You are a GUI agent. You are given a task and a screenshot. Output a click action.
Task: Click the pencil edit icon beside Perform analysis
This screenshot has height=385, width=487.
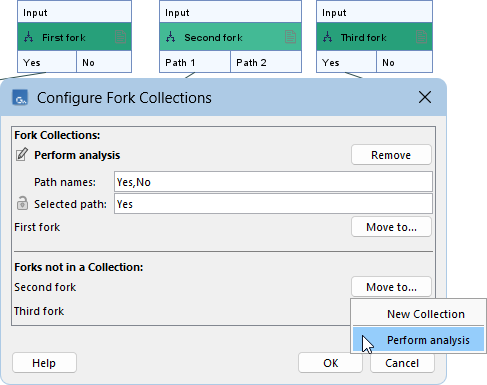22,155
